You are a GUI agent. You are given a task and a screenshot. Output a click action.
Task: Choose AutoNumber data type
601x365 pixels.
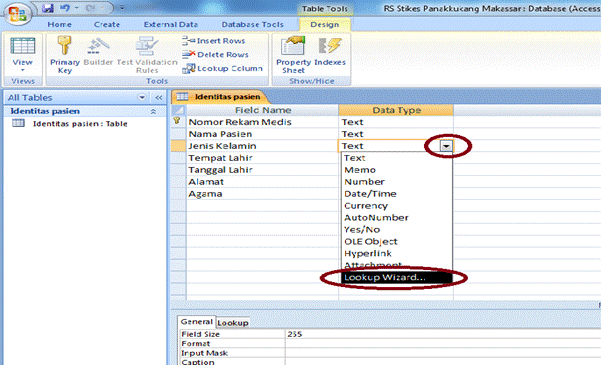pos(397,217)
